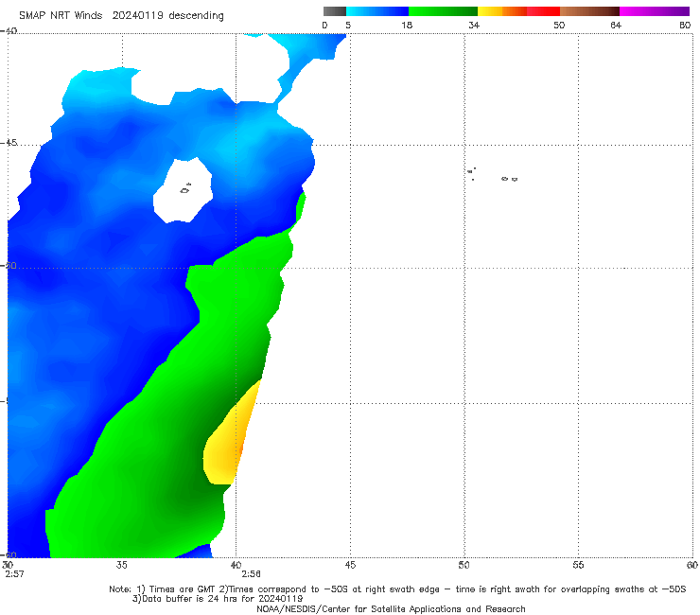Screen dimensions: 700x615
Task: Click the longitude axis label '40'
Action: (x=236, y=566)
